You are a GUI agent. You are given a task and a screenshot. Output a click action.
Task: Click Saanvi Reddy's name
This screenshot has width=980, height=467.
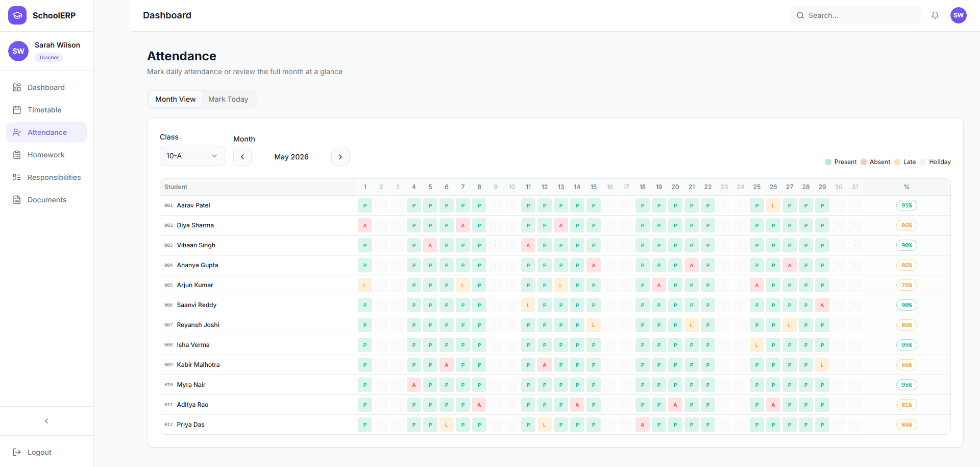point(197,305)
